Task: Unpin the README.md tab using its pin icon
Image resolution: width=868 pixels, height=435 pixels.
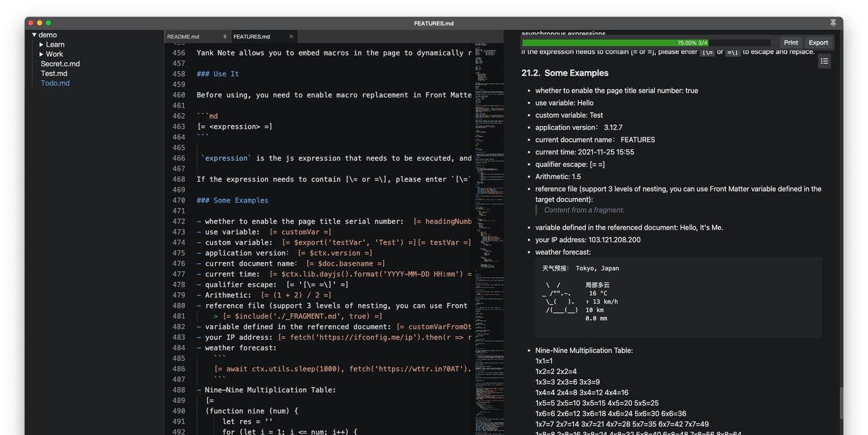Action: coord(224,37)
